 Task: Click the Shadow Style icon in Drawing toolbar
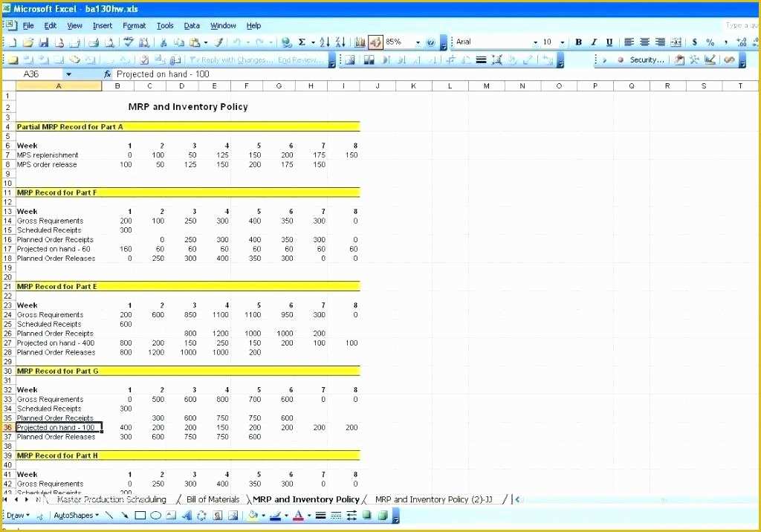[x=367, y=516]
